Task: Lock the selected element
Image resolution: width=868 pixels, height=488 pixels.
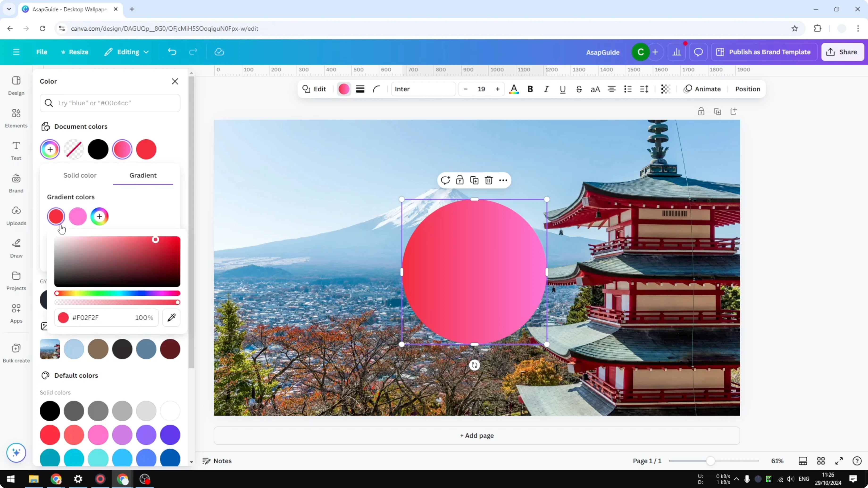Action: coord(460,180)
